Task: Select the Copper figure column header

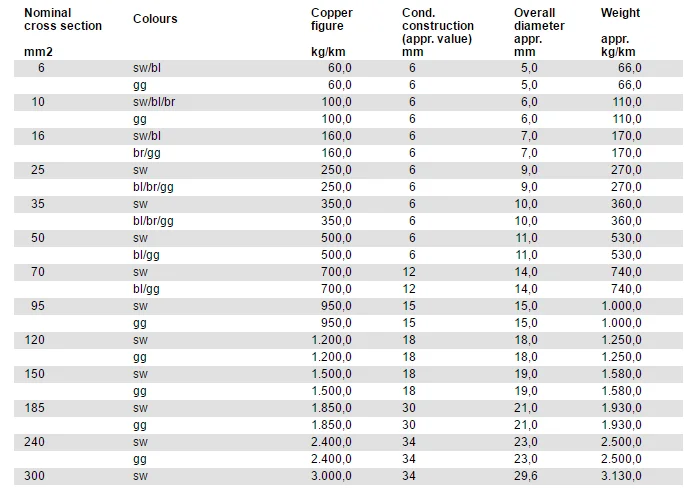Action: (332, 32)
